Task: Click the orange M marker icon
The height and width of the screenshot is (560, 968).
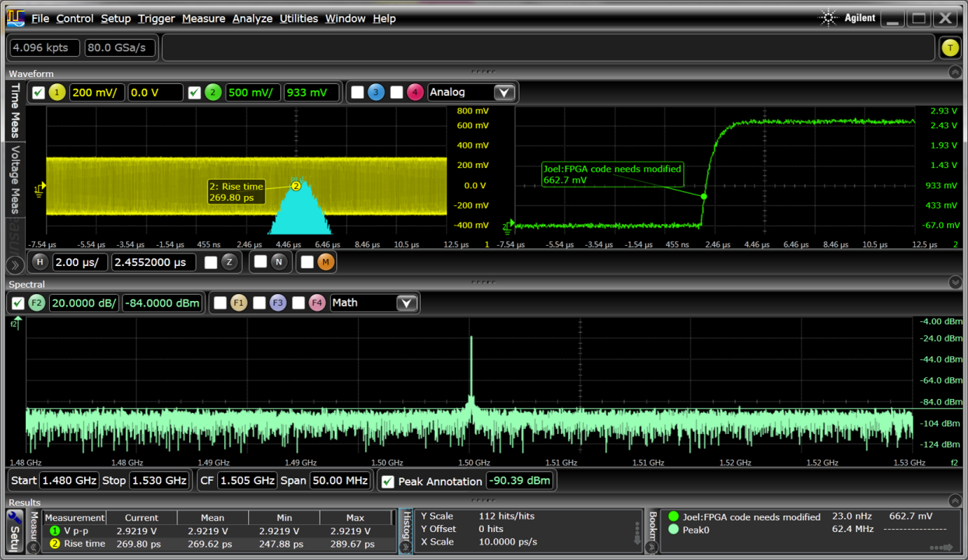Action: pos(325,262)
